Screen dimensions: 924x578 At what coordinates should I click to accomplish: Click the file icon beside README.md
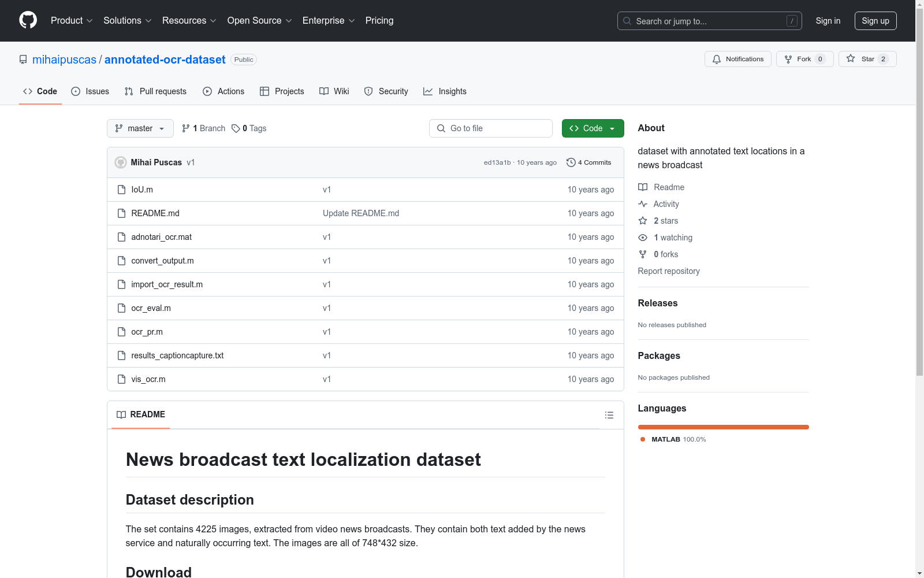(121, 213)
